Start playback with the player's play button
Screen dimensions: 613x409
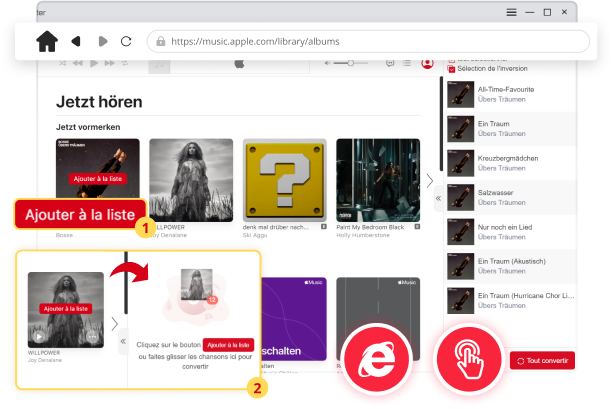coord(94,63)
